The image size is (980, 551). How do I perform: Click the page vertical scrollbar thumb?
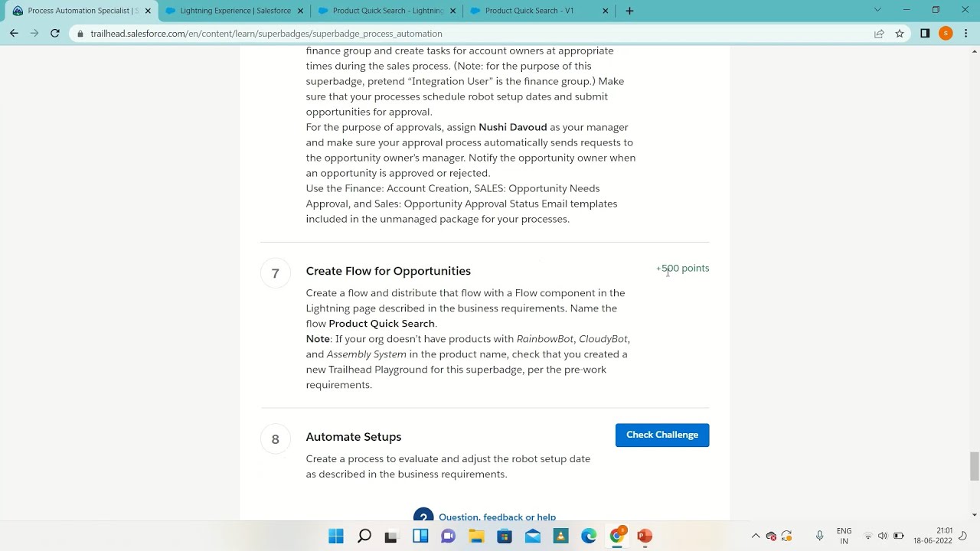point(974,466)
